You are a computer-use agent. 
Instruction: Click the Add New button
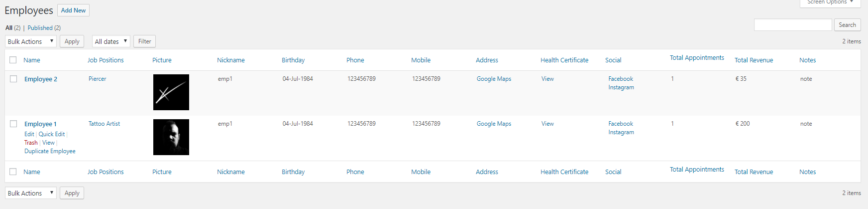(x=73, y=10)
